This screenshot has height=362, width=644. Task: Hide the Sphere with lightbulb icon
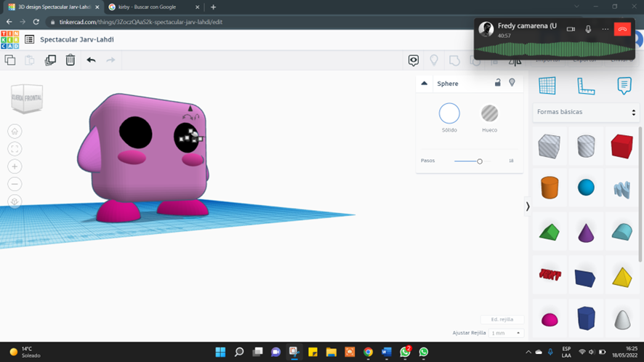(512, 83)
